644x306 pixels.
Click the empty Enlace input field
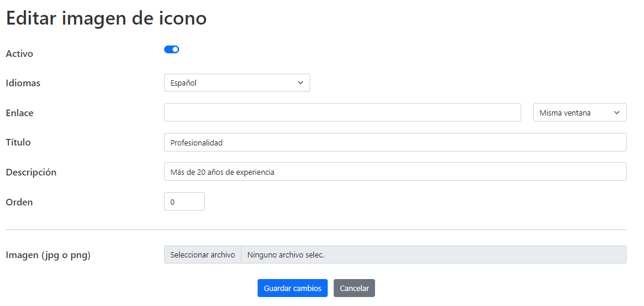343,113
